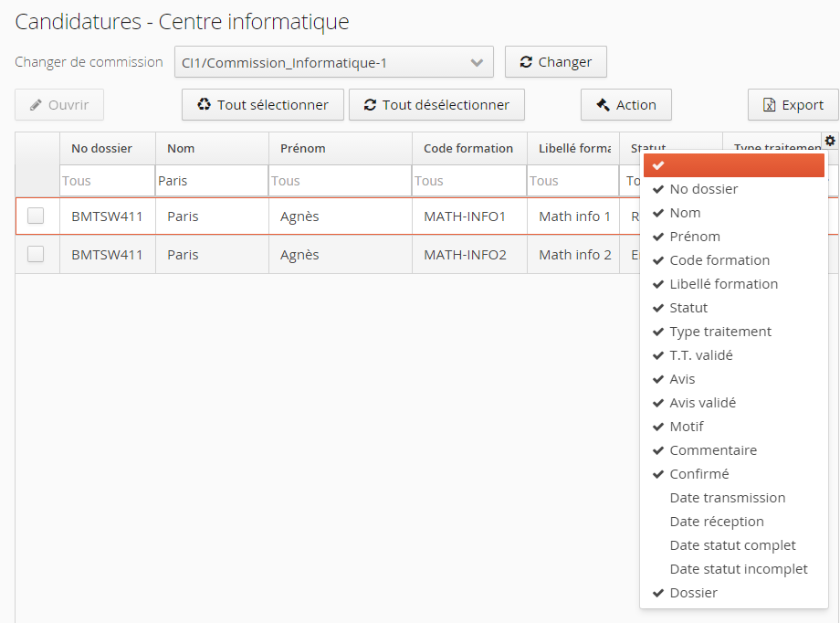
Task: Select the Date statut incomplet menu entry
Action: pos(738,569)
